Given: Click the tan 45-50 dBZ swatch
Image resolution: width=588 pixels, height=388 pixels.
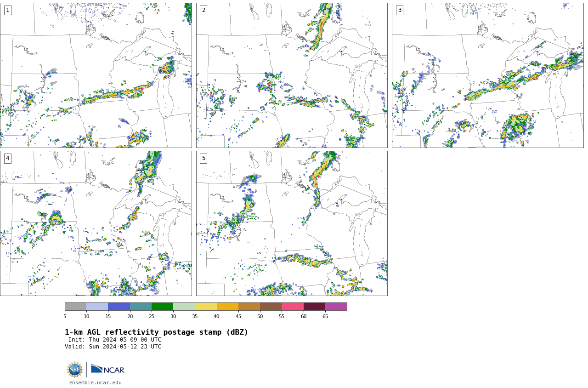Looking at the screenshot, I should tap(249, 307).
